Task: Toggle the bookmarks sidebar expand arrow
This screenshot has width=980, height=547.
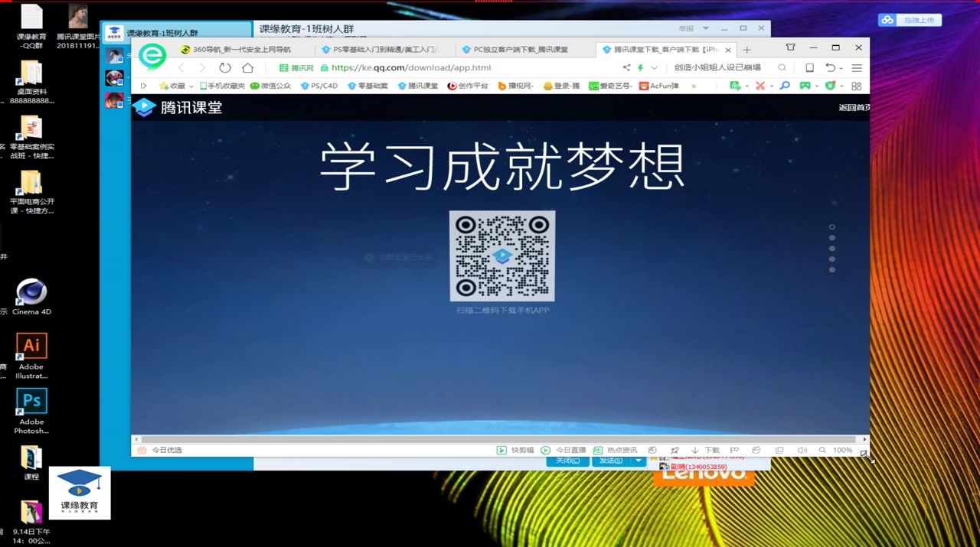Action: tap(143, 86)
